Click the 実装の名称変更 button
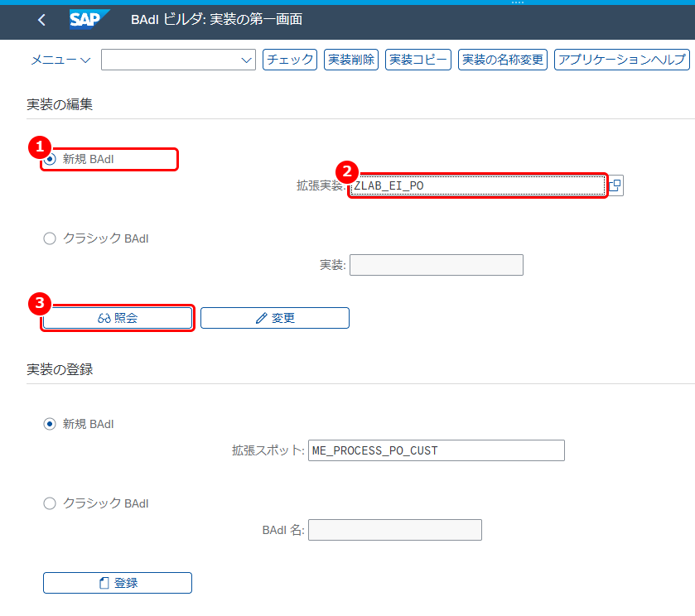 click(503, 60)
